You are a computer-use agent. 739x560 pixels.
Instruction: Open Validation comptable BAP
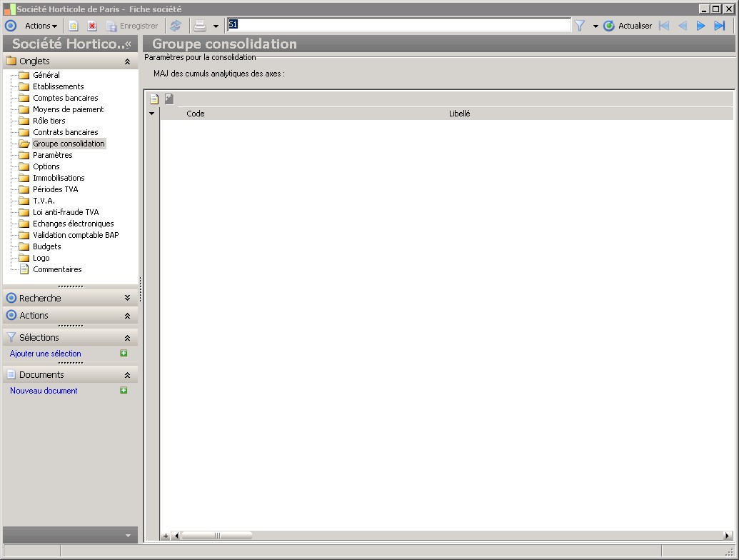point(76,235)
